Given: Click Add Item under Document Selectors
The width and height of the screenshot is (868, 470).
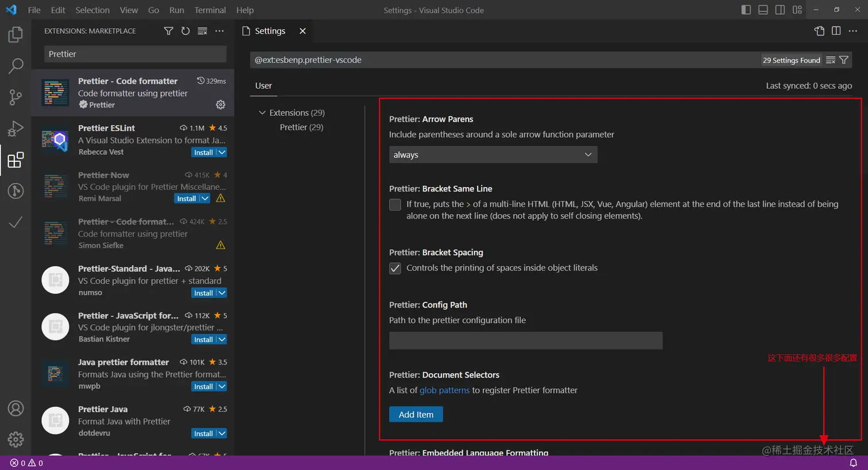Looking at the screenshot, I should 416,414.
